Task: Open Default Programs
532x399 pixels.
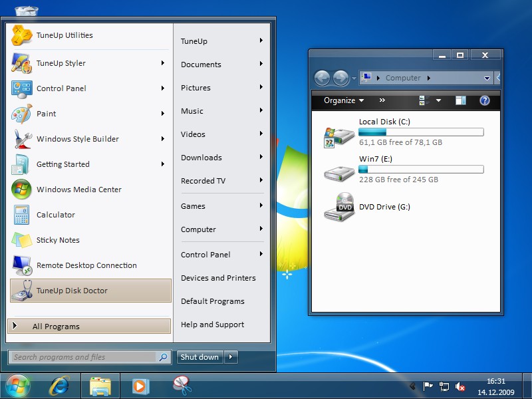Action: pos(221,301)
